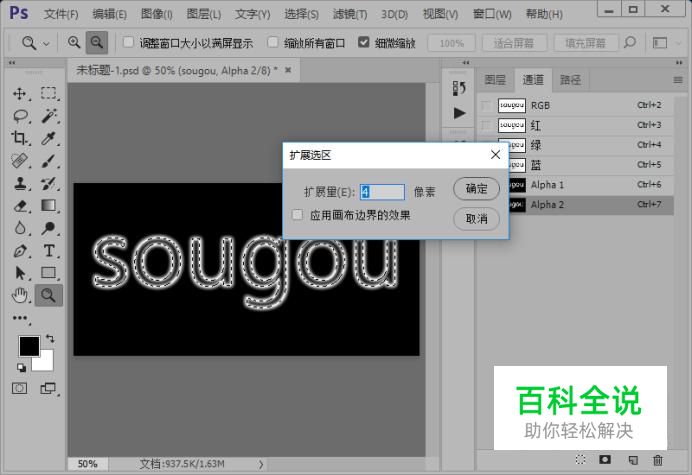This screenshot has height=475, width=692.
Task: Click 确定 in expand selection dialog
Action: (476, 188)
